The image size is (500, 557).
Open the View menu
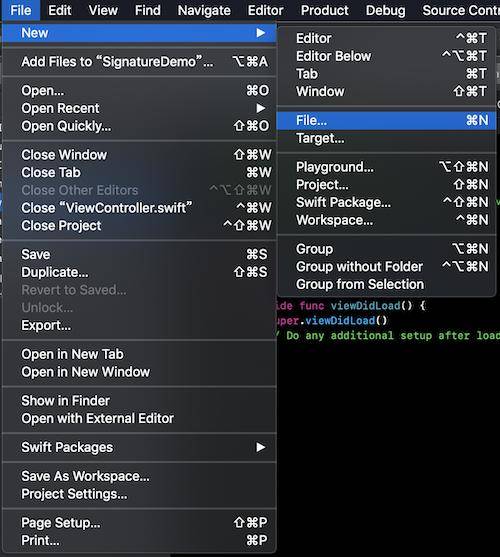pos(103,10)
